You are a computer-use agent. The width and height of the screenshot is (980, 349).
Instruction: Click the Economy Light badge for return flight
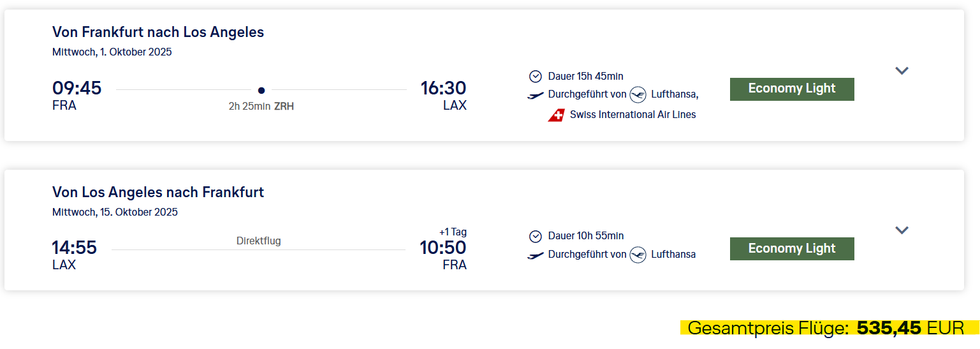(792, 248)
